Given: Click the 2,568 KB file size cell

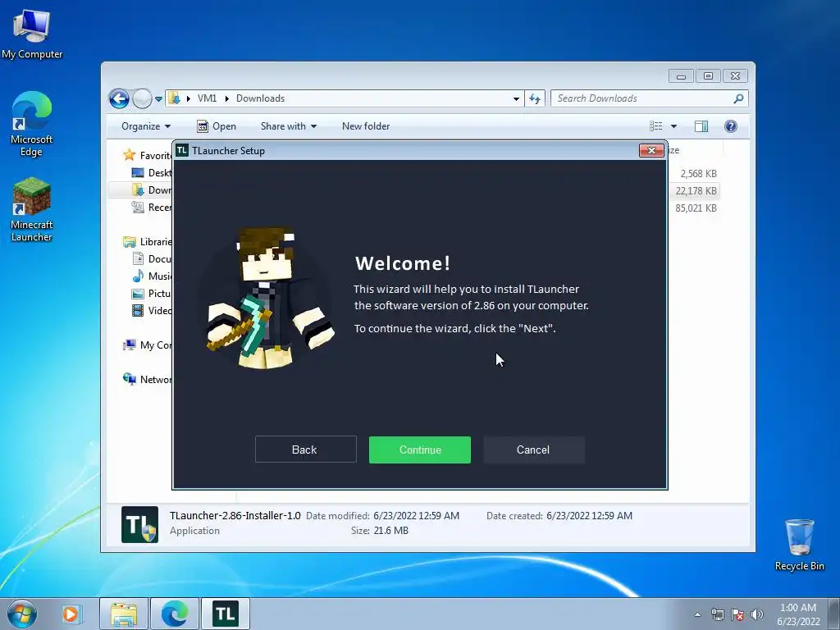Looking at the screenshot, I should [699, 174].
